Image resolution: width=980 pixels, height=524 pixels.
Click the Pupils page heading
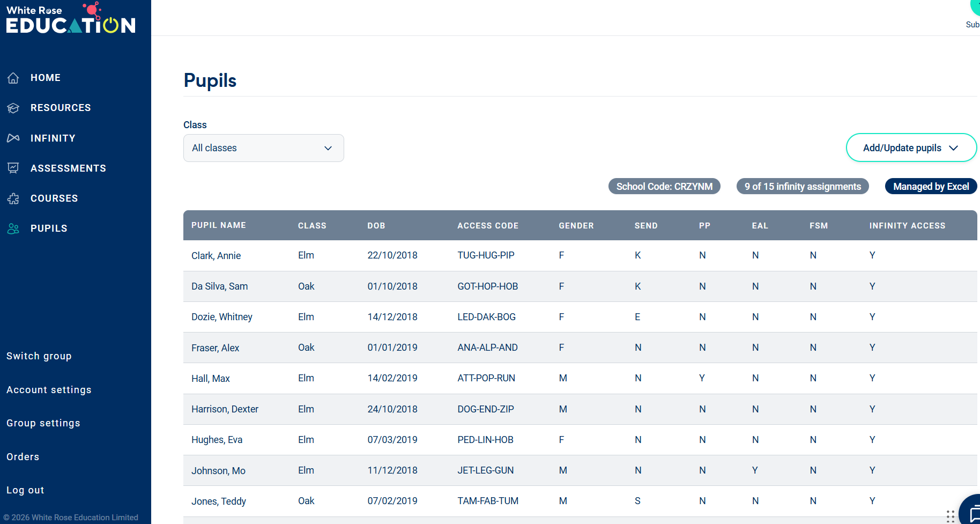pos(210,80)
